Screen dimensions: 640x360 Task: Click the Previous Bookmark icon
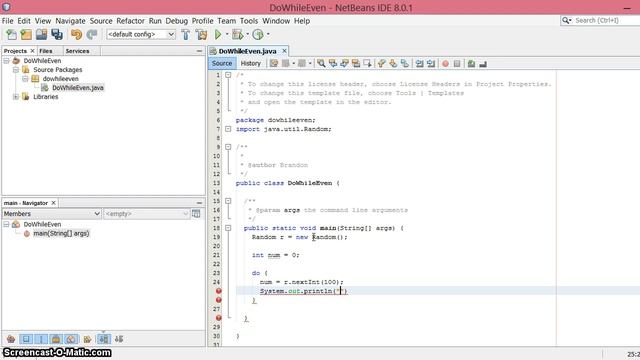(x=382, y=64)
